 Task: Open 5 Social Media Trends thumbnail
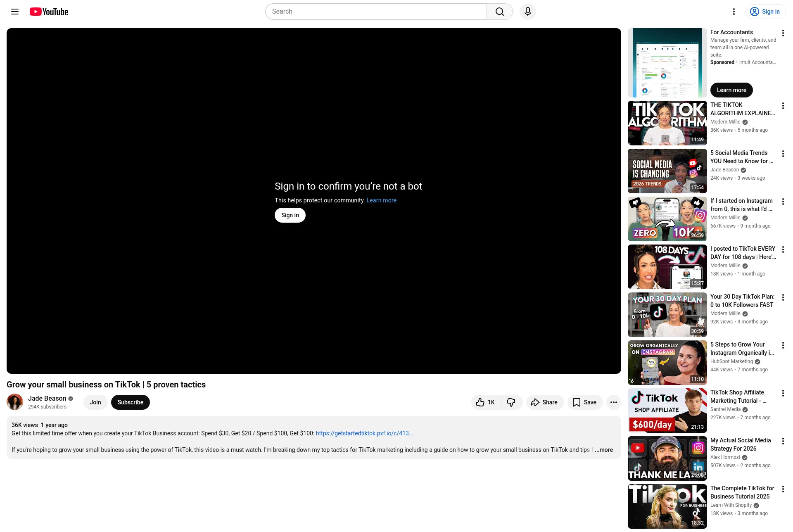[667, 171]
